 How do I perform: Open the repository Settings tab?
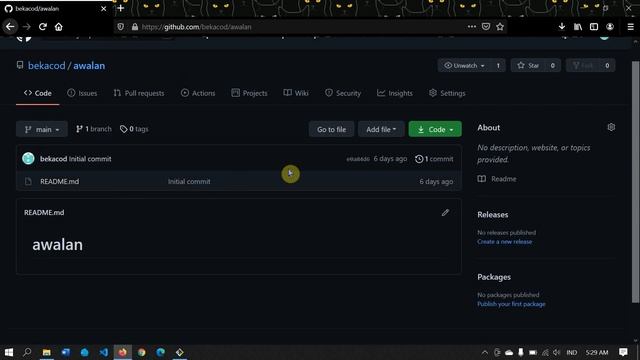point(447,93)
